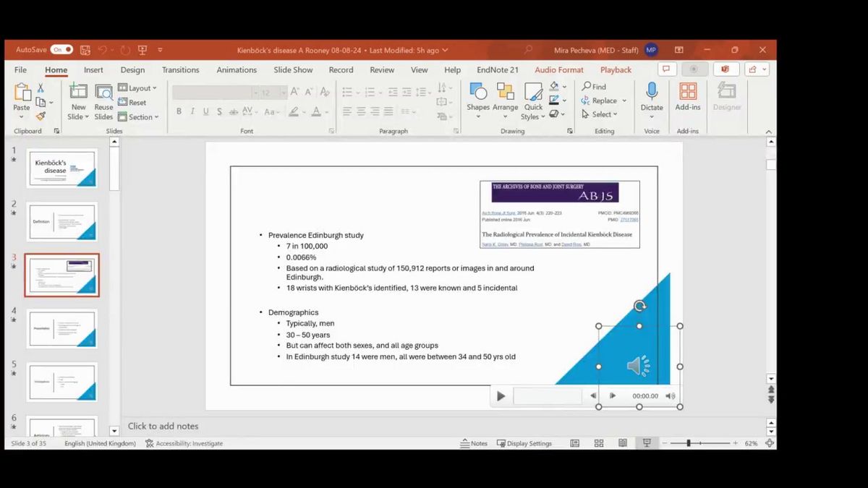Screen dimensions: 868x488
Task: Open the Section dropdown
Action: coord(138,117)
